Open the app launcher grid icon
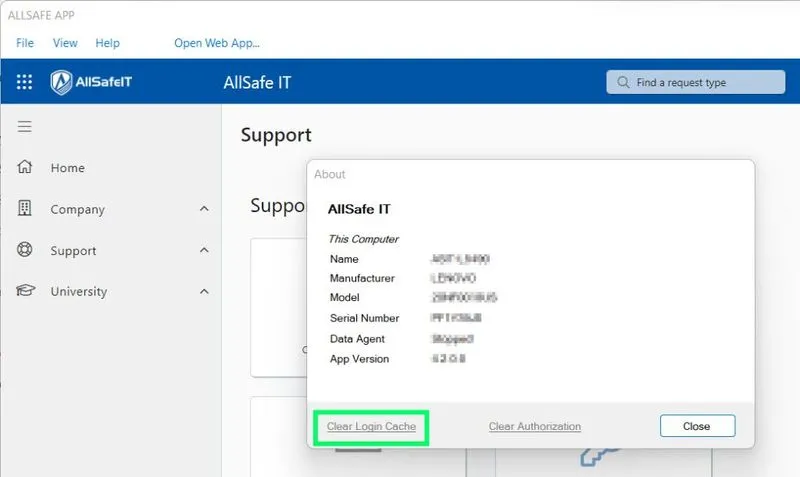The image size is (800, 477). [24, 82]
